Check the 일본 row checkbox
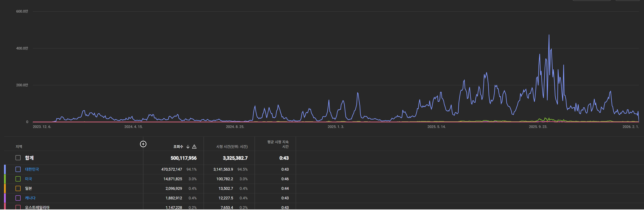Image resolution: width=644 pixels, height=210 pixels. coord(18,188)
